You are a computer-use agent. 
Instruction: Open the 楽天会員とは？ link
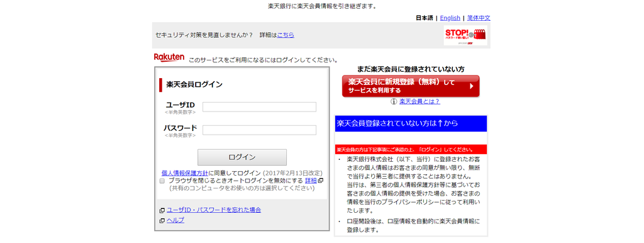419,101
